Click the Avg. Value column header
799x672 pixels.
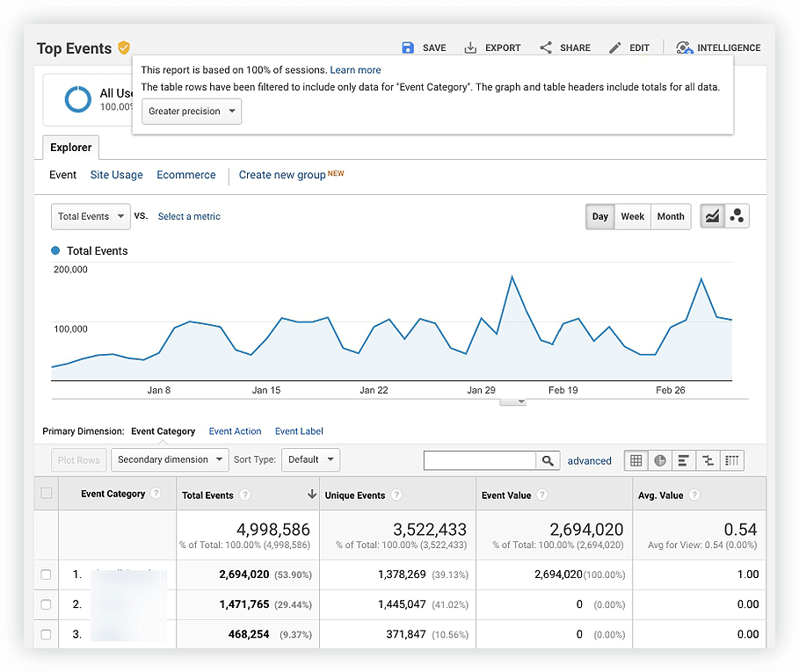click(x=699, y=494)
